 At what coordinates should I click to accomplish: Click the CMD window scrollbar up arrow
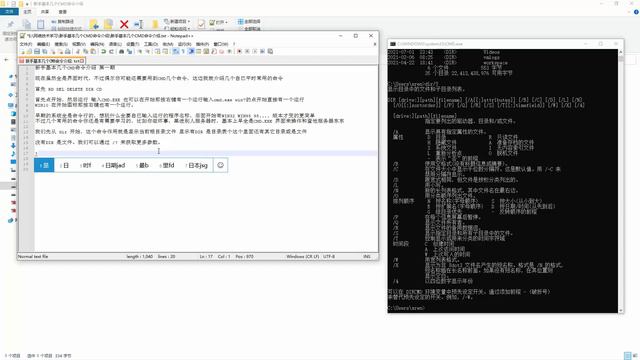[x=621, y=52]
